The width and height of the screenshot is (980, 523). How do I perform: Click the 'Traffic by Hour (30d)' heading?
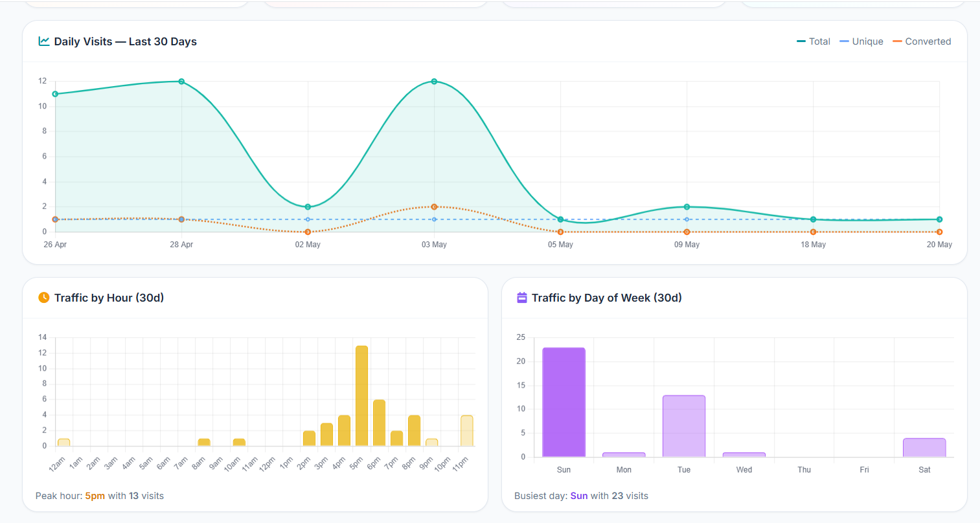pyautogui.click(x=109, y=298)
